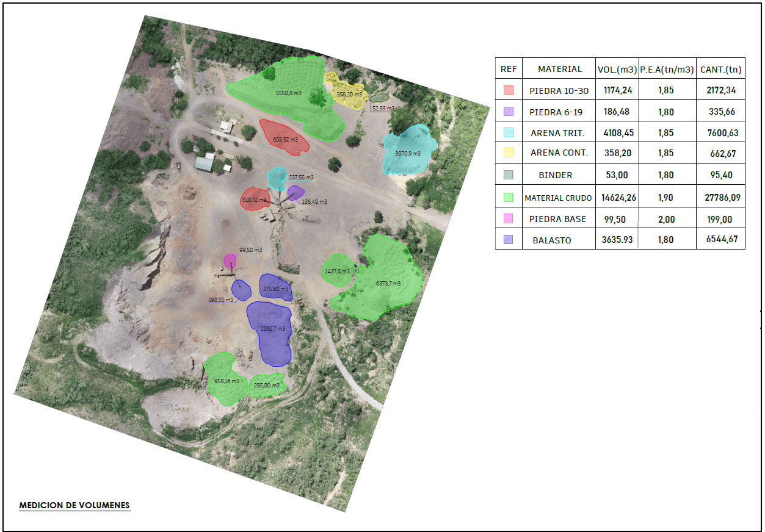
Task: Choose the magenta PIEDRA BASE legend swatch
Action: coord(509,218)
